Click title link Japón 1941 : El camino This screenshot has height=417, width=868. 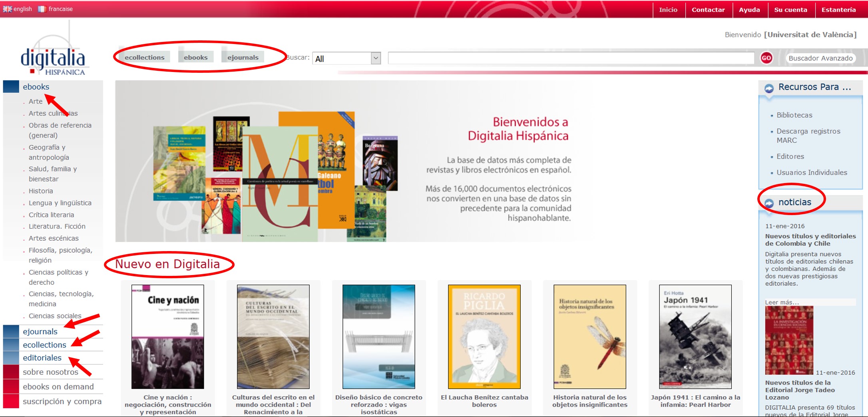point(695,401)
